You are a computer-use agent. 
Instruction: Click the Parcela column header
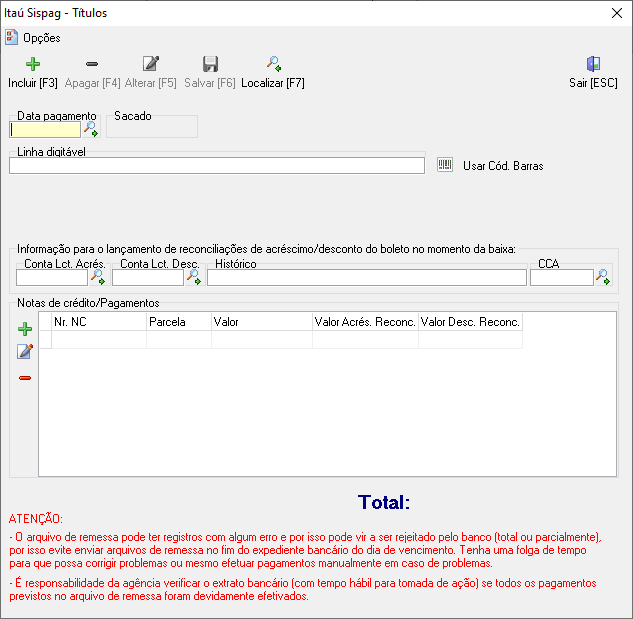click(179, 322)
